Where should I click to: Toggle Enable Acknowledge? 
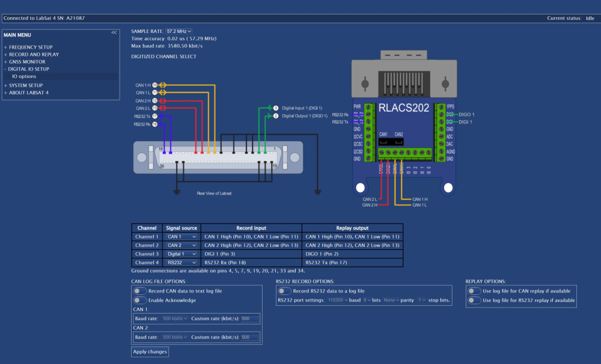[139, 300]
